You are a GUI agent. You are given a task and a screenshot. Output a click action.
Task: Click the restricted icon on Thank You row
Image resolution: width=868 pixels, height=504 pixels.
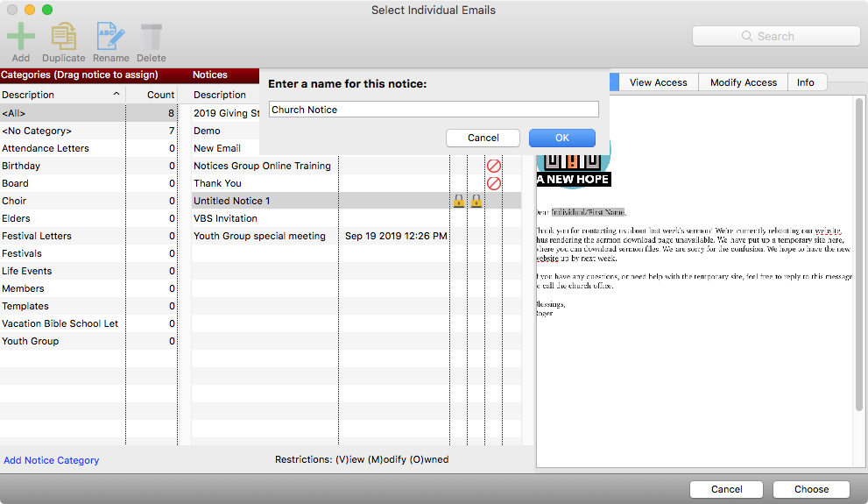click(x=493, y=183)
